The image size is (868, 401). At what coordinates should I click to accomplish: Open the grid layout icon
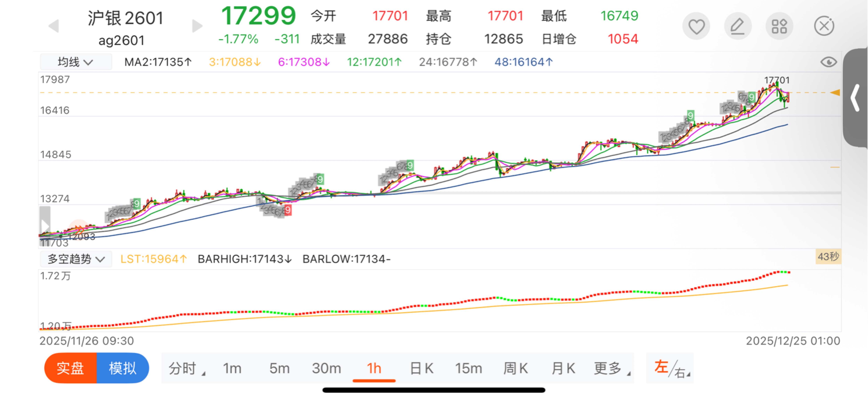[x=779, y=26]
